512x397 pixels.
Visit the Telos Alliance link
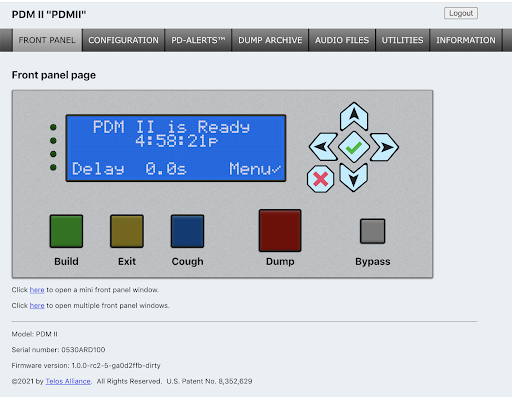pyautogui.click(x=68, y=381)
